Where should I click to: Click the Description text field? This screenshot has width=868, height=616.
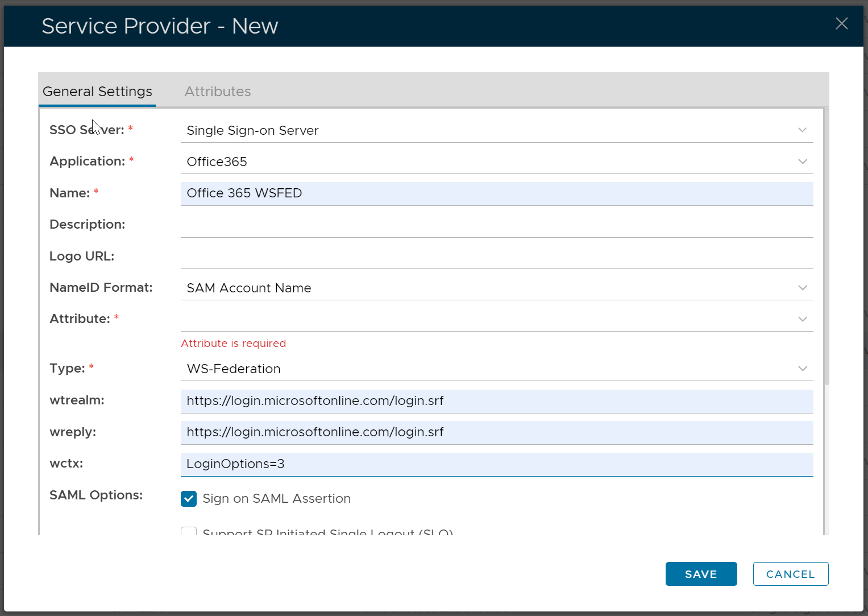coord(496,225)
